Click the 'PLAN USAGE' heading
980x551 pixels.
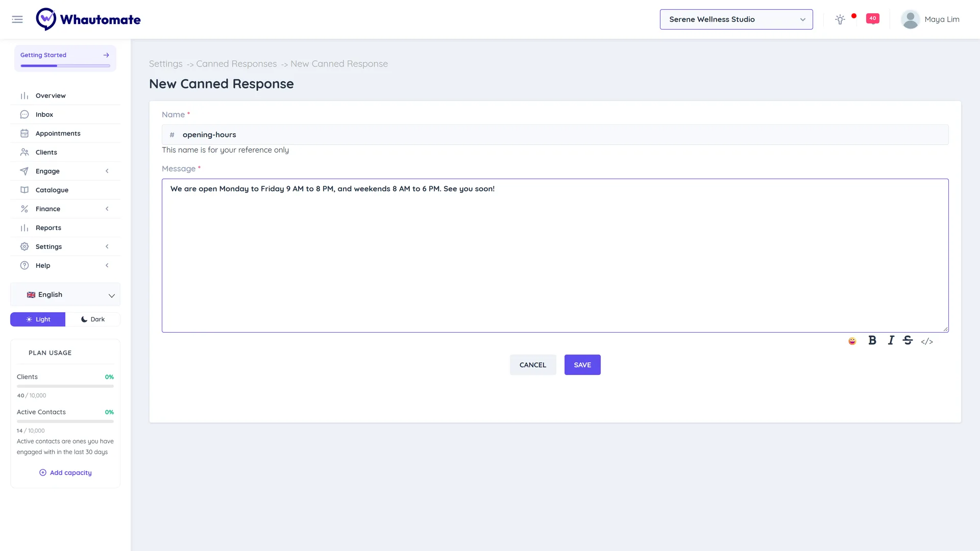pos(50,353)
